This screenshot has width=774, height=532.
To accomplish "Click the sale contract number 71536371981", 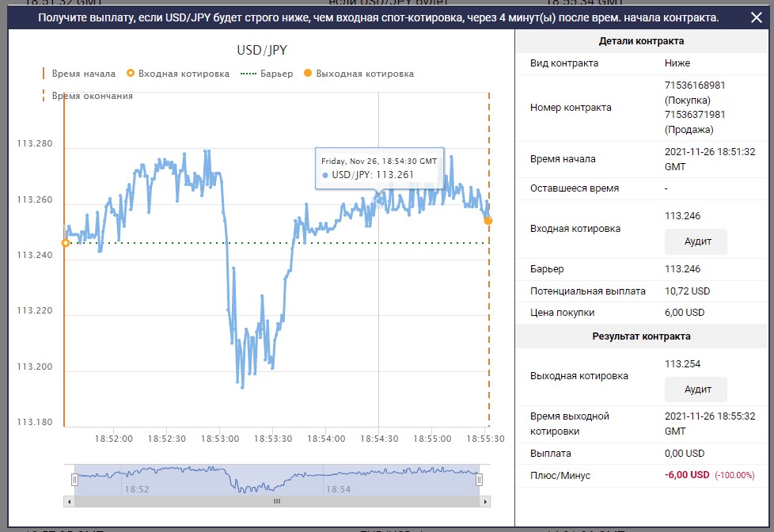I will pos(695,115).
